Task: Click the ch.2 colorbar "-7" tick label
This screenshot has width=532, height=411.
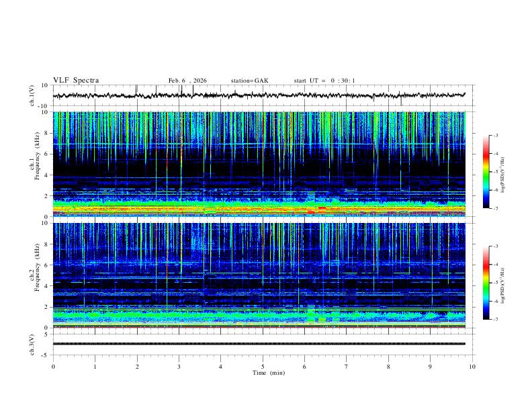Action: click(x=495, y=320)
